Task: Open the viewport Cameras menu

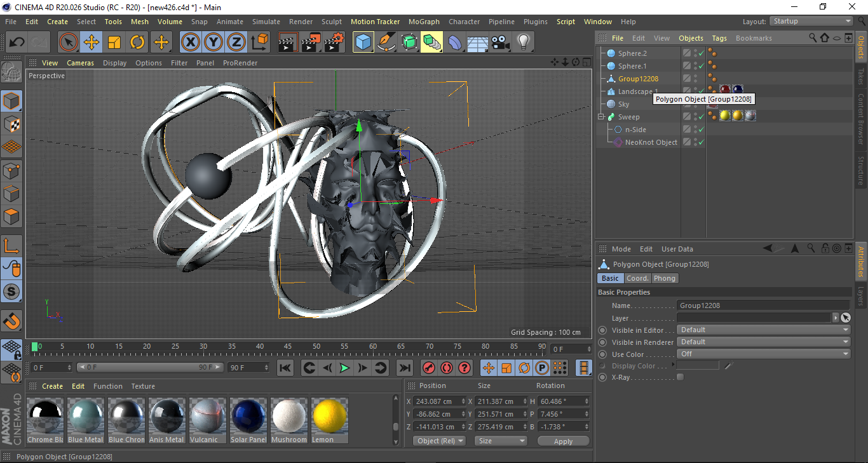Action: 80,63
